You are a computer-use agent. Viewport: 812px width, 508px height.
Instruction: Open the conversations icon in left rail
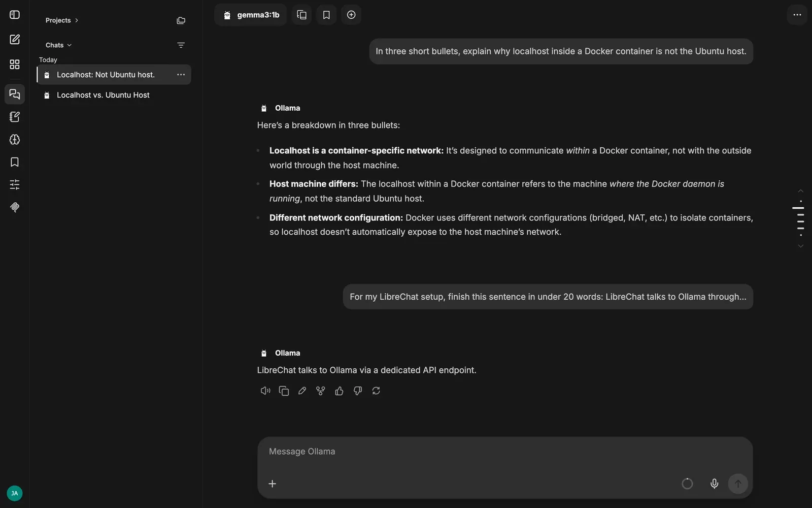15,94
